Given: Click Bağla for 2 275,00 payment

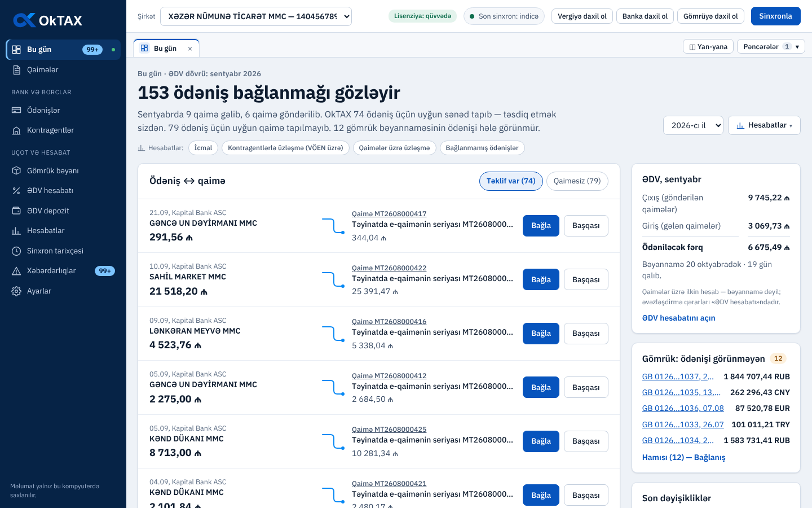Looking at the screenshot, I should coord(541,387).
